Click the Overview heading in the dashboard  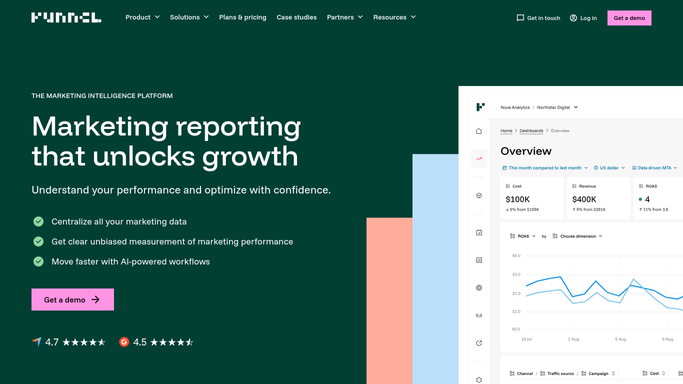[x=526, y=151]
